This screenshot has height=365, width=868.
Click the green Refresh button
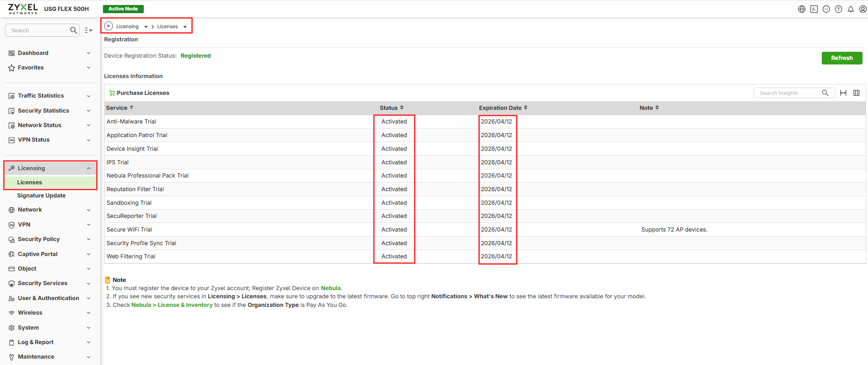point(842,58)
